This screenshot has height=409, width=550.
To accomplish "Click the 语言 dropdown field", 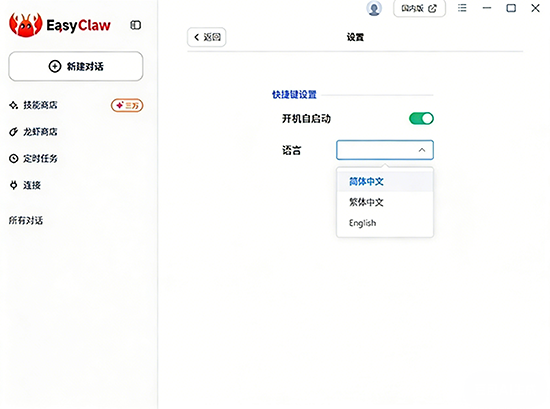I will coord(385,150).
